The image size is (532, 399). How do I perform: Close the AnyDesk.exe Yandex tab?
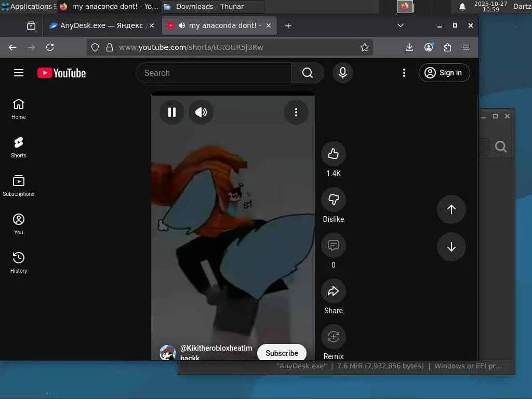(x=152, y=25)
